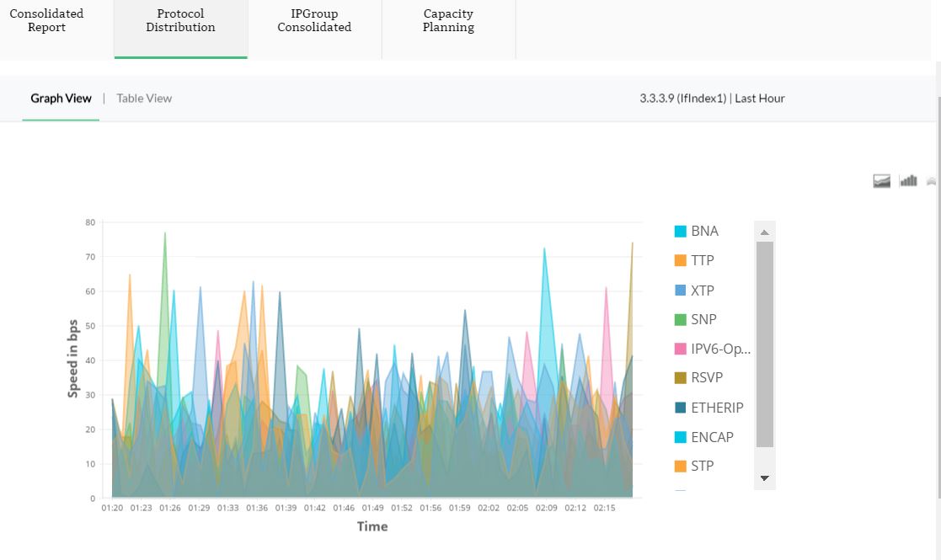Switch chart to bar graph type
Image resolution: width=941 pixels, height=560 pixels.
click(908, 180)
